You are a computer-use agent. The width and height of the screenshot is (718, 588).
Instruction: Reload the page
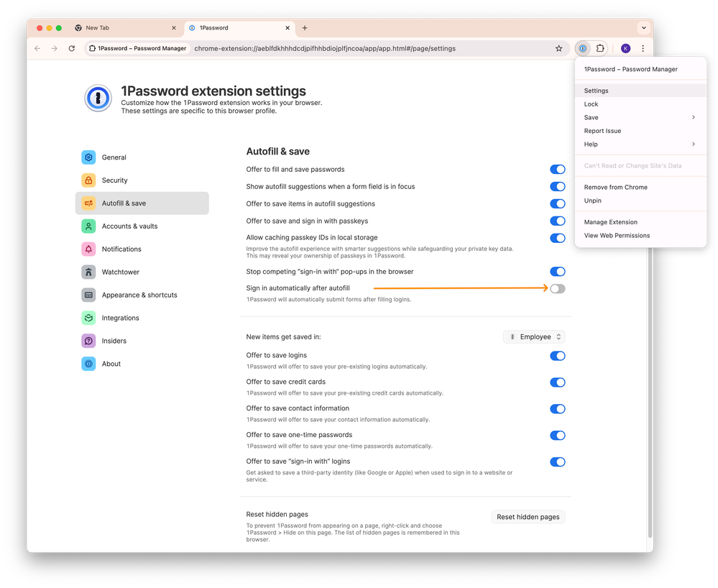[71, 48]
